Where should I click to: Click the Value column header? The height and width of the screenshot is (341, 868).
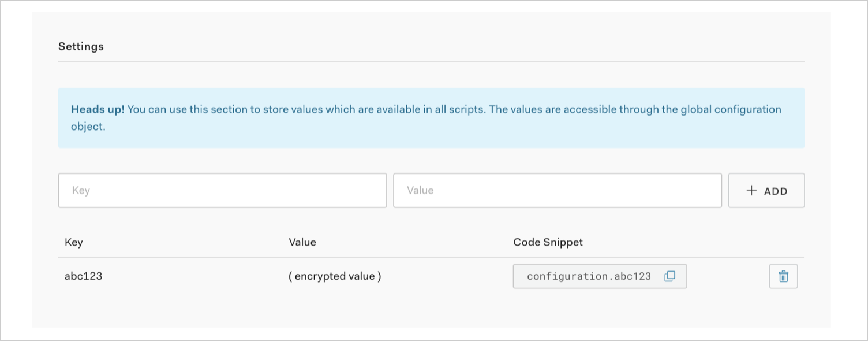click(x=302, y=242)
